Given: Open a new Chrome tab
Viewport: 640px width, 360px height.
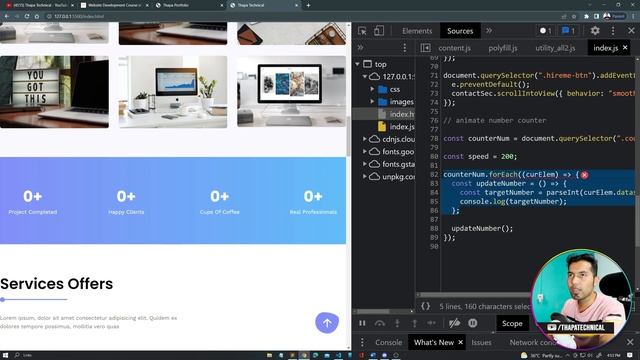Looking at the screenshot, I should pyautogui.click(x=308, y=5).
